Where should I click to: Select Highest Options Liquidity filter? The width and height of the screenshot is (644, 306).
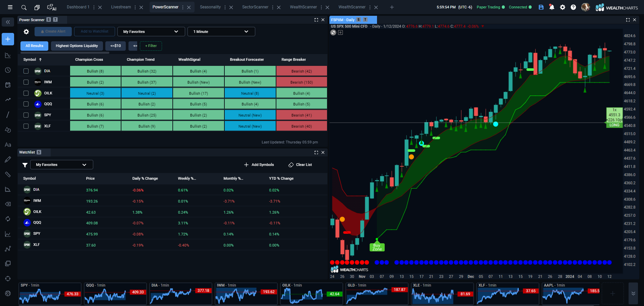(x=77, y=46)
